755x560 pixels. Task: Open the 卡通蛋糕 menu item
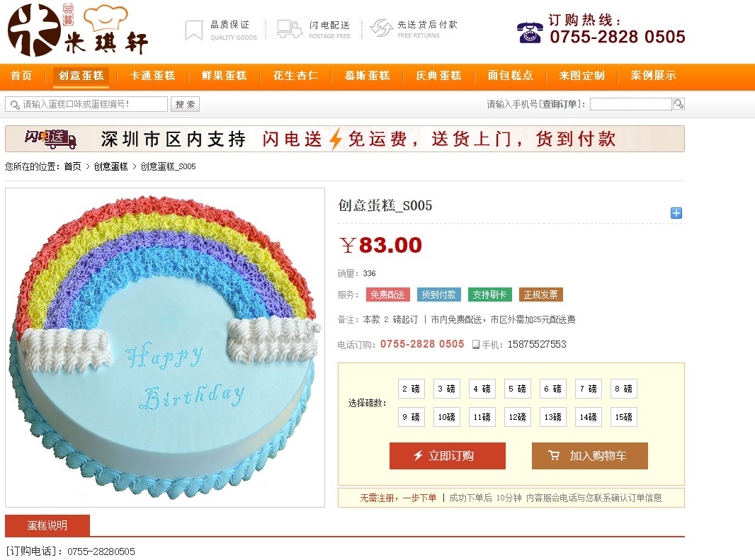[153, 76]
